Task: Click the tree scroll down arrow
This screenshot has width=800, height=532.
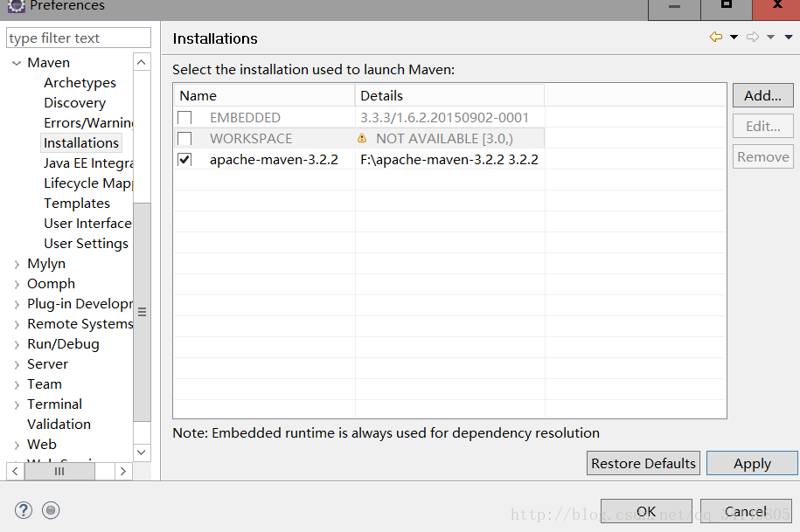Action: (142, 452)
